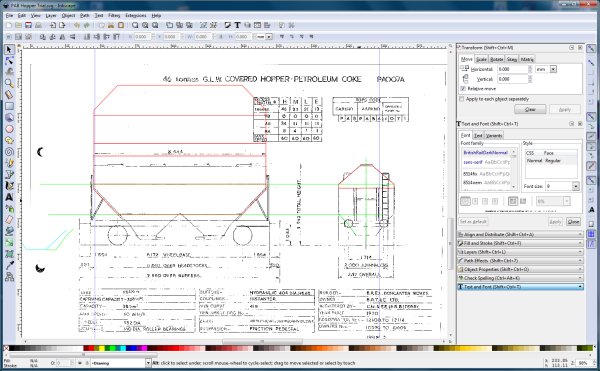Image resolution: width=600 pixels, height=371 pixels.
Task: Expand the Align and Distribute panel
Action: 520,234
